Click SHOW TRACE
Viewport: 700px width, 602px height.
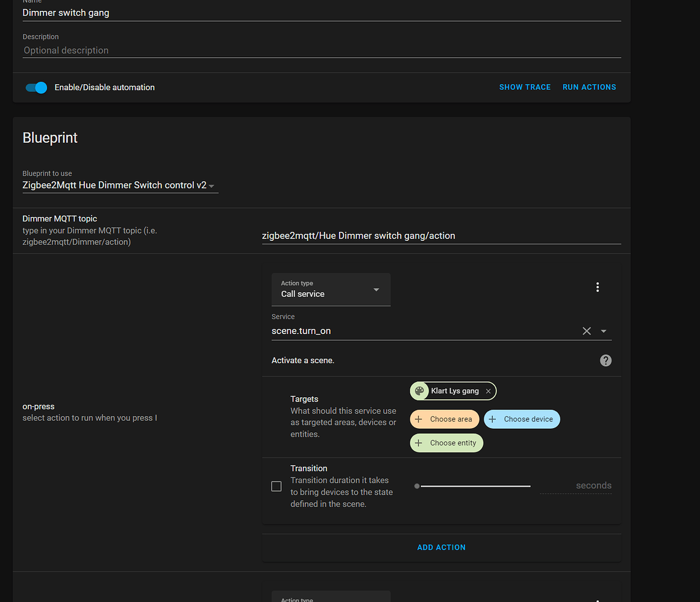pos(525,87)
